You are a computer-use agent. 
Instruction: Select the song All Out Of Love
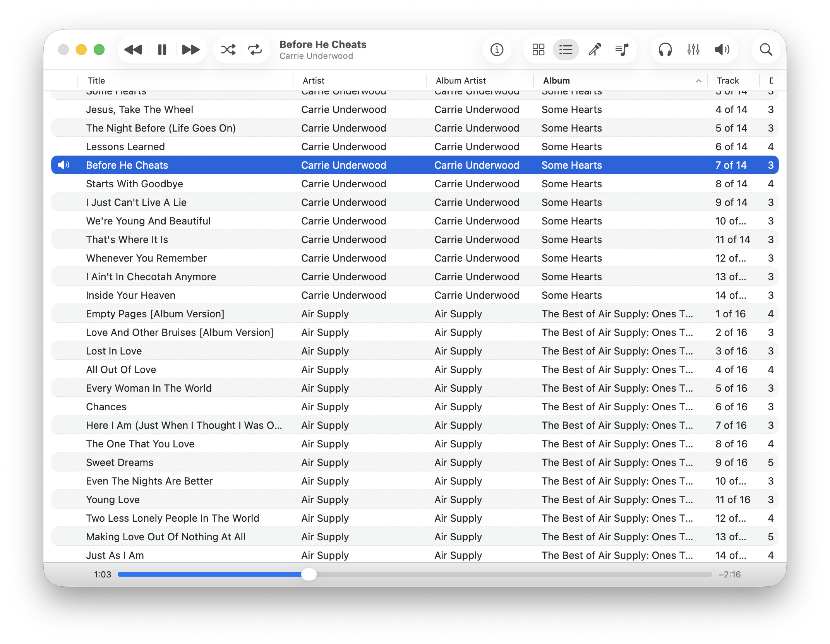coord(121,370)
